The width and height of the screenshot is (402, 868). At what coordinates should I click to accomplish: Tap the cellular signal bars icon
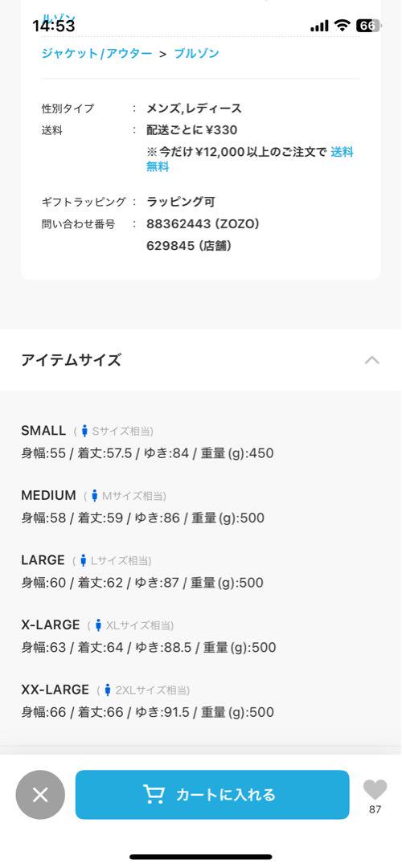[x=319, y=26]
